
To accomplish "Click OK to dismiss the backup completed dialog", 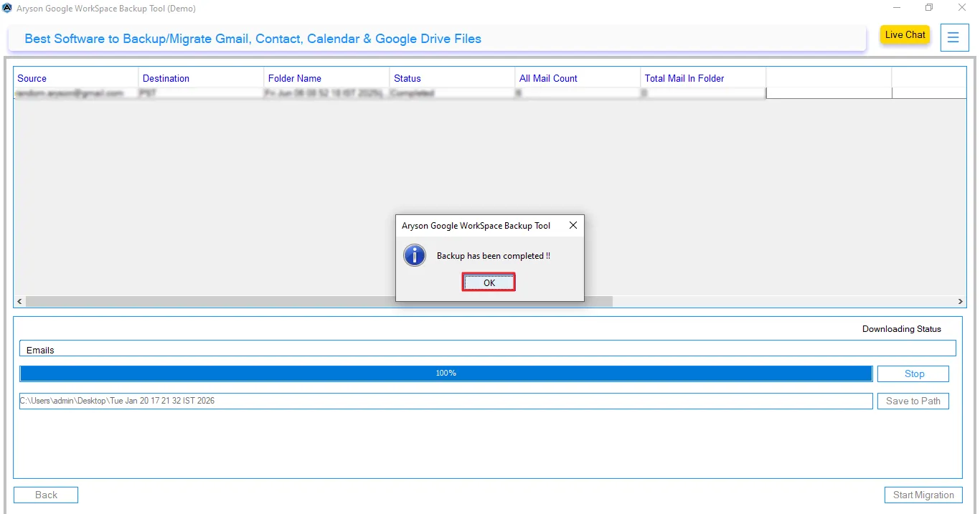I will click(x=489, y=282).
